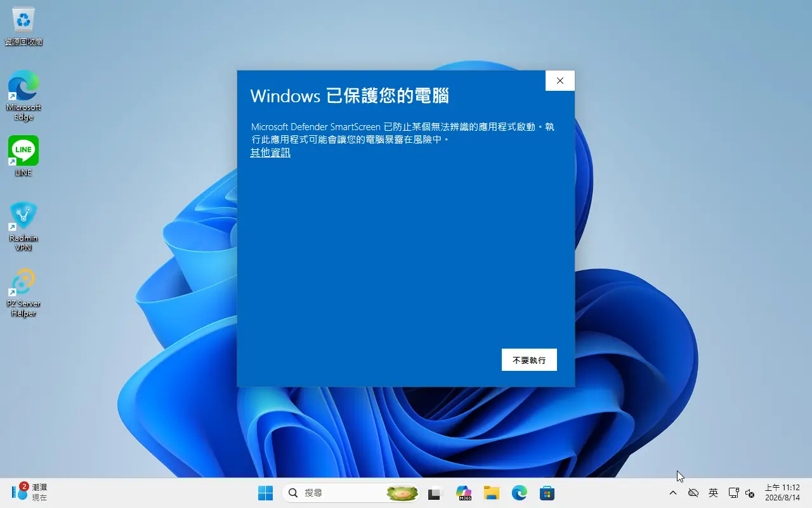Image resolution: width=812 pixels, height=508 pixels.
Task: Select the PZ Server Helper desktop shortcut
Action: click(x=23, y=292)
